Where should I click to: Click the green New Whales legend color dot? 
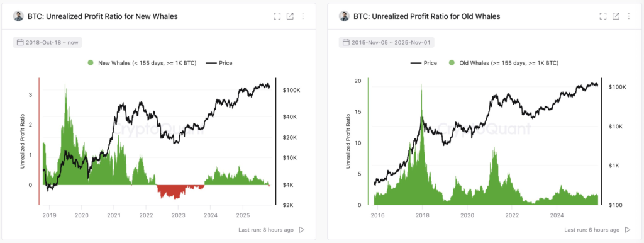(x=91, y=63)
